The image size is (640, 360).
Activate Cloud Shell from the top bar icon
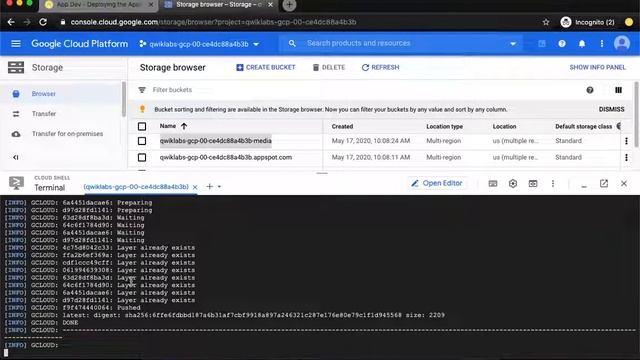coord(542,43)
